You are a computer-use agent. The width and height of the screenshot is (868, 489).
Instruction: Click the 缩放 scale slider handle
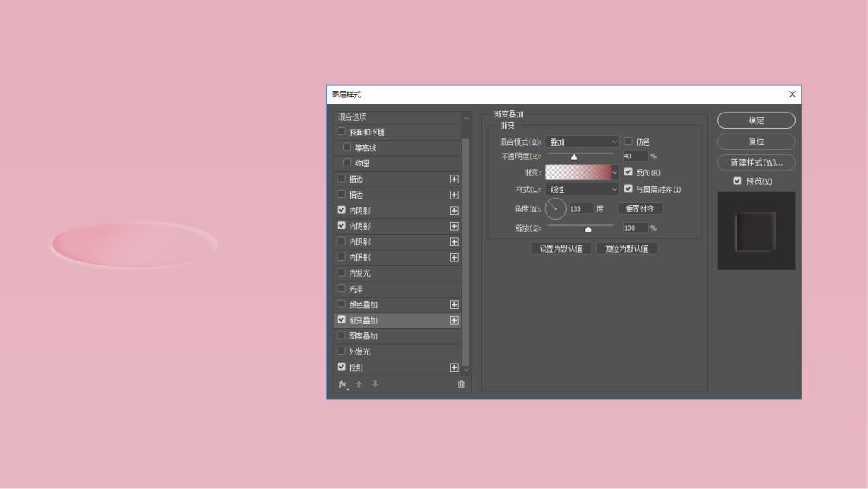coord(588,228)
